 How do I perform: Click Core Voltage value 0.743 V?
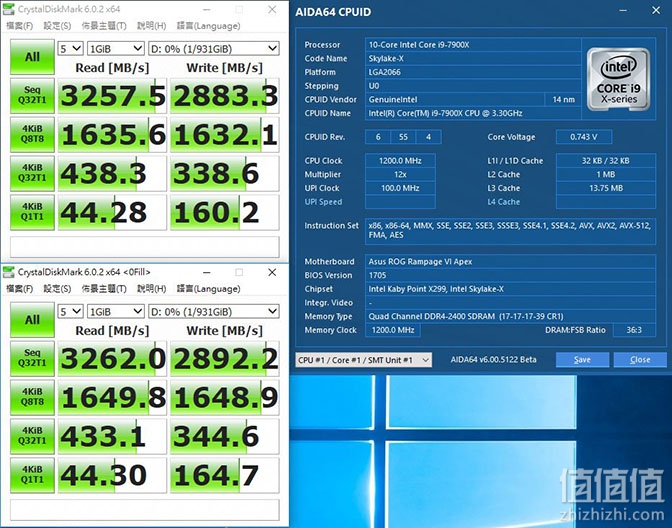[584, 137]
